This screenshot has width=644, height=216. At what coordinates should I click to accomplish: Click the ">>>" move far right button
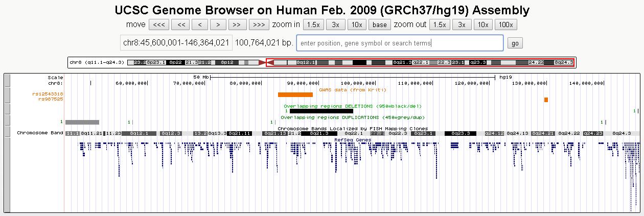[259, 25]
